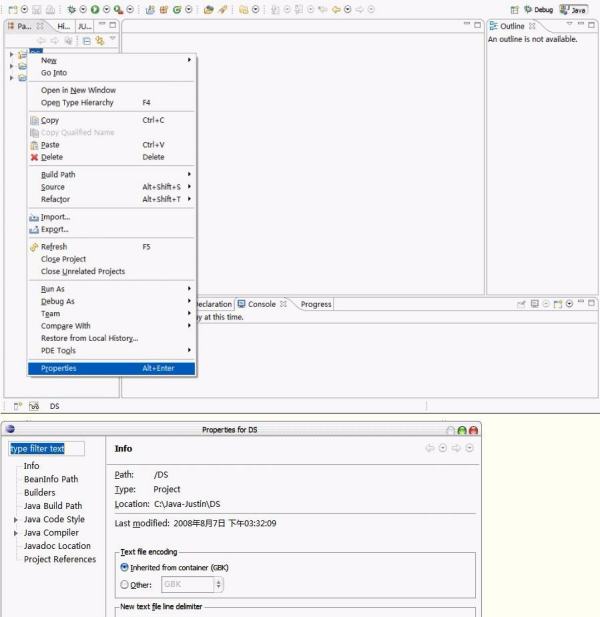This screenshot has height=617, width=600.
Task: Click the External Tools run icon
Action: [118, 9]
